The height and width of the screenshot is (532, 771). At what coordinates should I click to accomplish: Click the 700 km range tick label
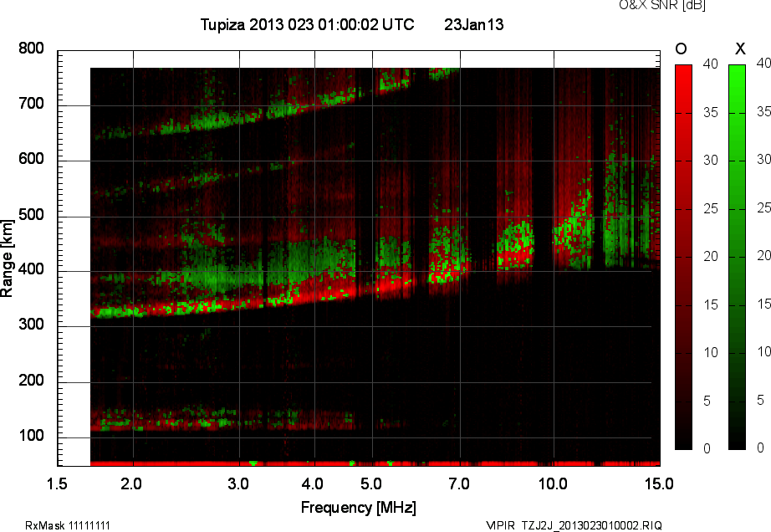[31, 103]
